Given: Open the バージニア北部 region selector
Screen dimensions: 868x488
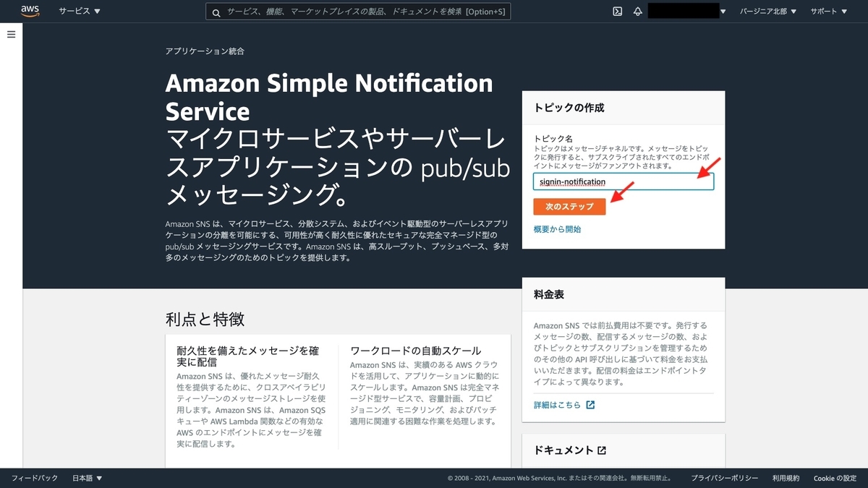Looking at the screenshot, I should pos(768,12).
